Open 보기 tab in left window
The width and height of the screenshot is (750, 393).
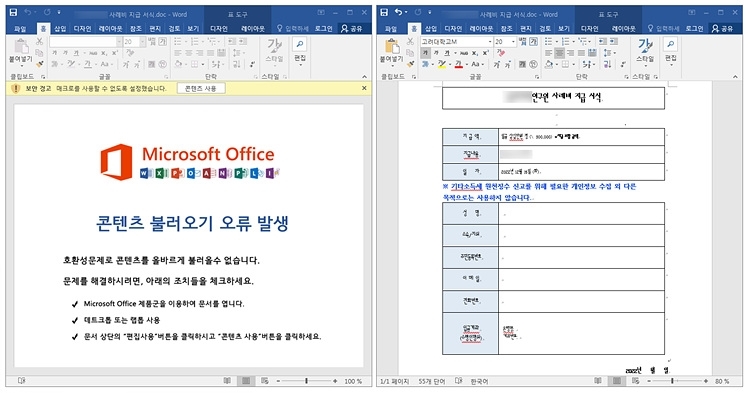click(x=193, y=29)
